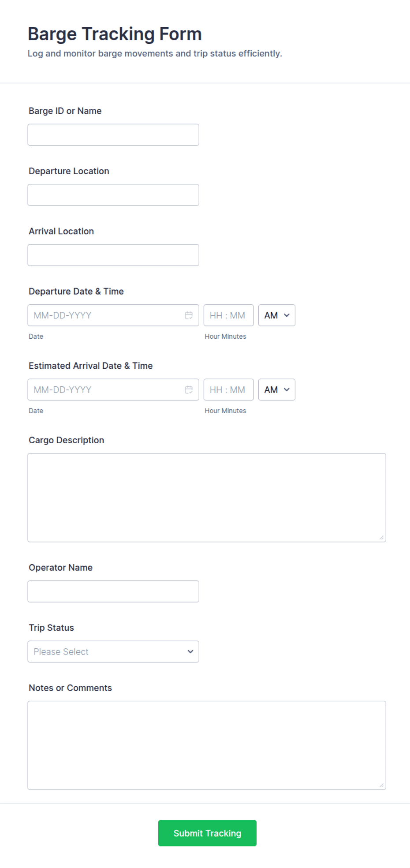
Task: Focus the Operator Name input
Action: (x=113, y=591)
